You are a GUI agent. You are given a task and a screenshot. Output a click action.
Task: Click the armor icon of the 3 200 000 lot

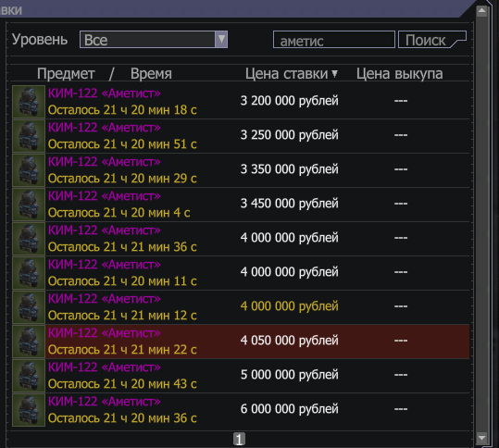pos(29,102)
